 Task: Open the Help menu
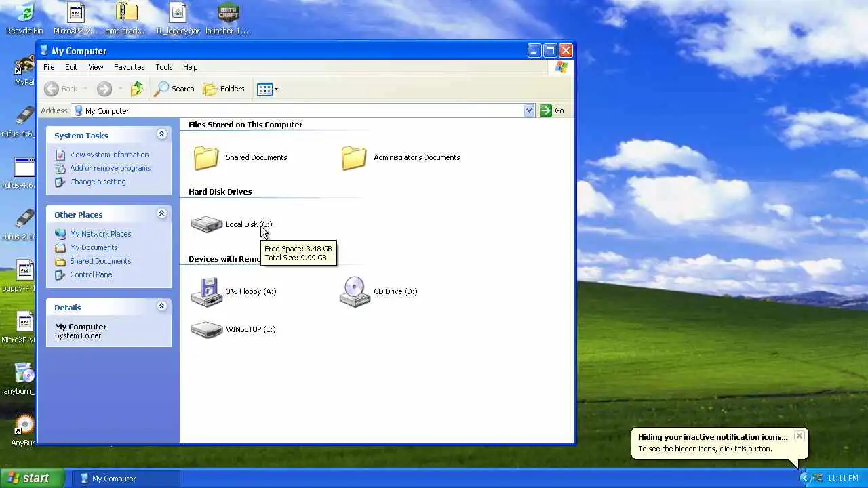tap(191, 67)
